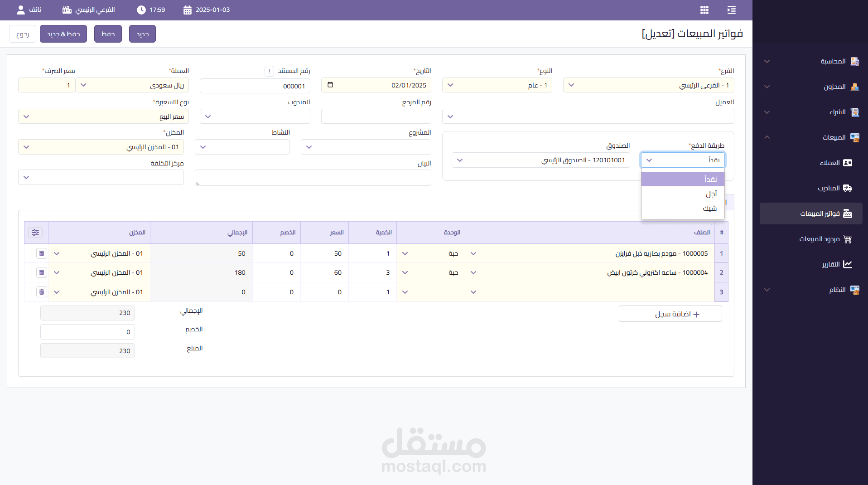Expand the النظام sidebar menu
This screenshot has width=868, height=485.
pyautogui.click(x=767, y=290)
